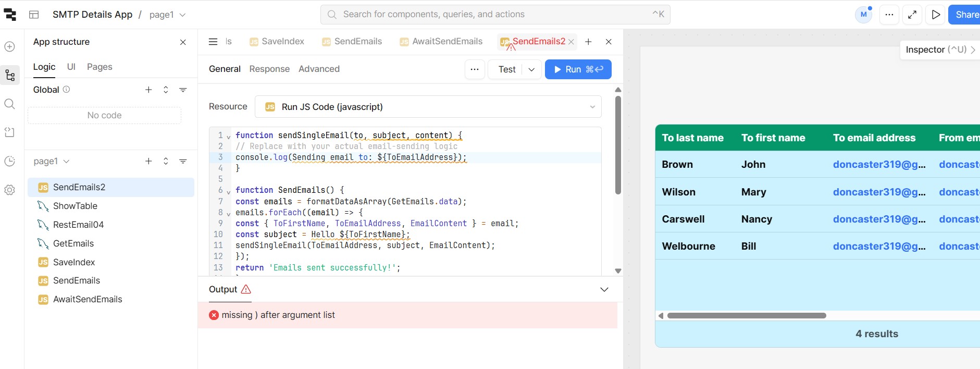This screenshot has height=369, width=980.
Task: Click the add component plus icon in left sidebar
Action: click(x=9, y=47)
